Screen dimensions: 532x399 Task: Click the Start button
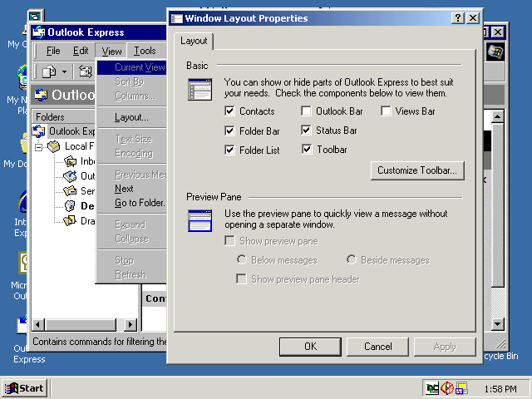[x=24, y=388]
